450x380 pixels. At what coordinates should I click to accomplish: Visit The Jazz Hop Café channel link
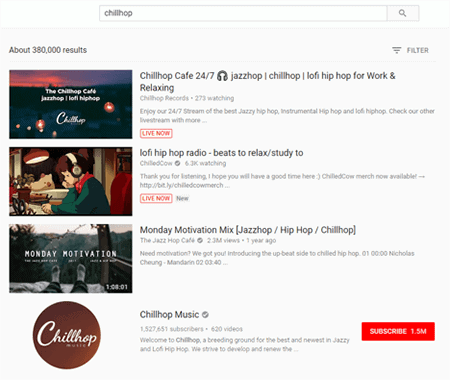click(167, 240)
